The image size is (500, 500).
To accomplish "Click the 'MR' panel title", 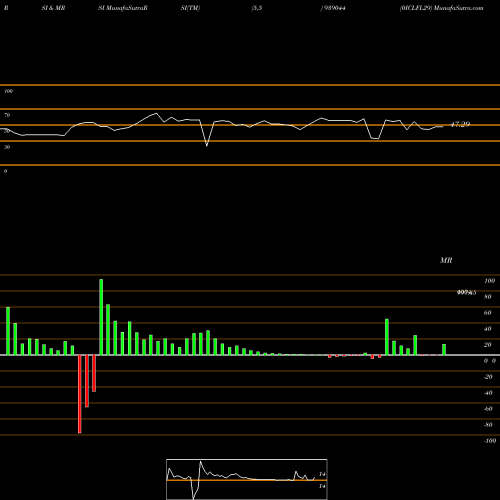I will click(x=446, y=260).
